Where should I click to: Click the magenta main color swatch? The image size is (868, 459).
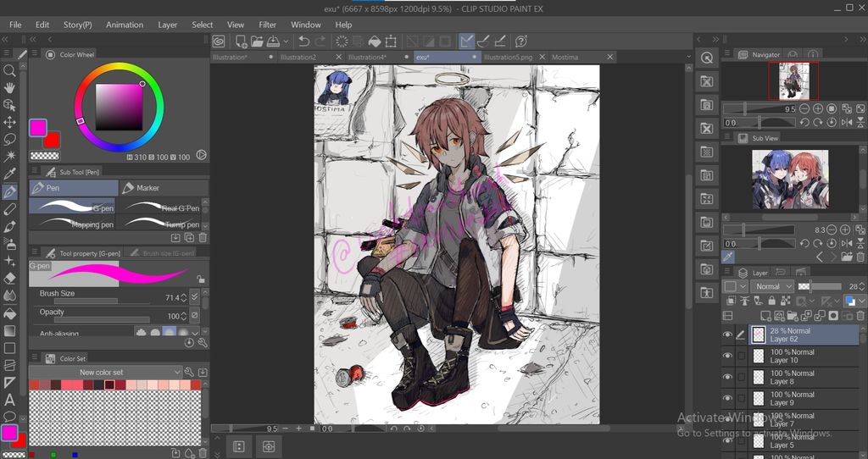[37, 128]
